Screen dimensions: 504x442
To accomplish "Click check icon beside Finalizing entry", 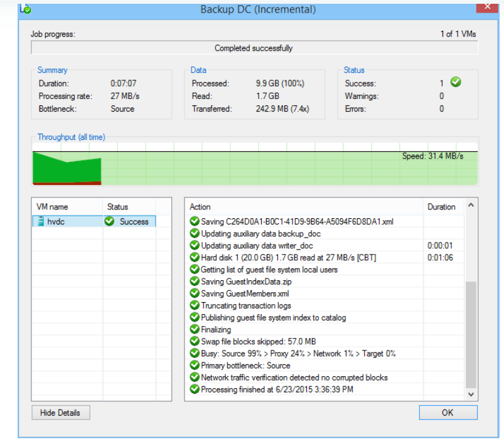I will [x=195, y=329].
